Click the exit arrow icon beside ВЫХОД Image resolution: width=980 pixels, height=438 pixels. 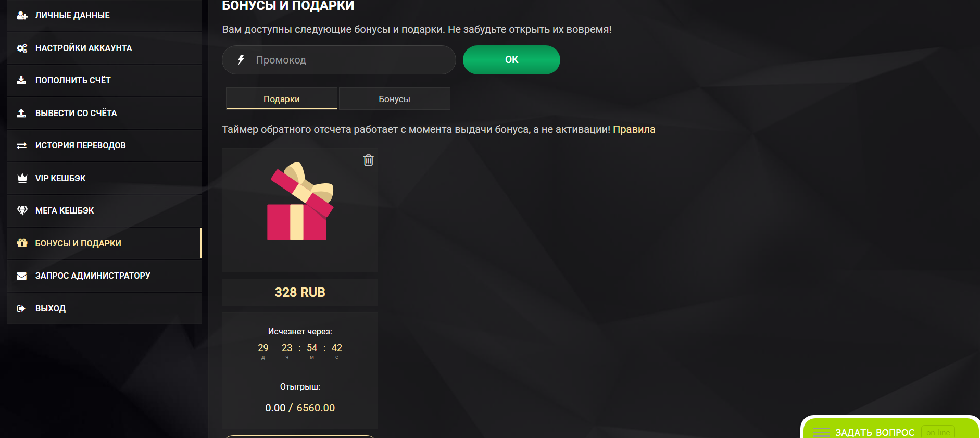pyautogui.click(x=21, y=308)
